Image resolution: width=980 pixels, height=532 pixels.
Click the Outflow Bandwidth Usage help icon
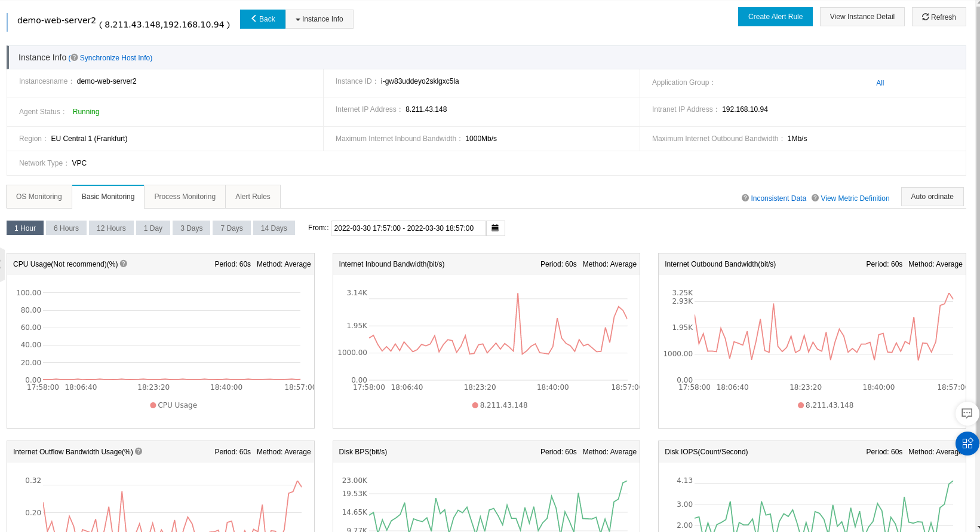tap(139, 451)
